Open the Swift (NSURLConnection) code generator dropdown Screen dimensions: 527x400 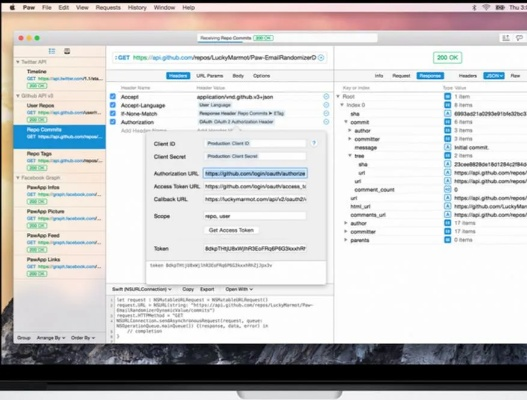(x=141, y=289)
